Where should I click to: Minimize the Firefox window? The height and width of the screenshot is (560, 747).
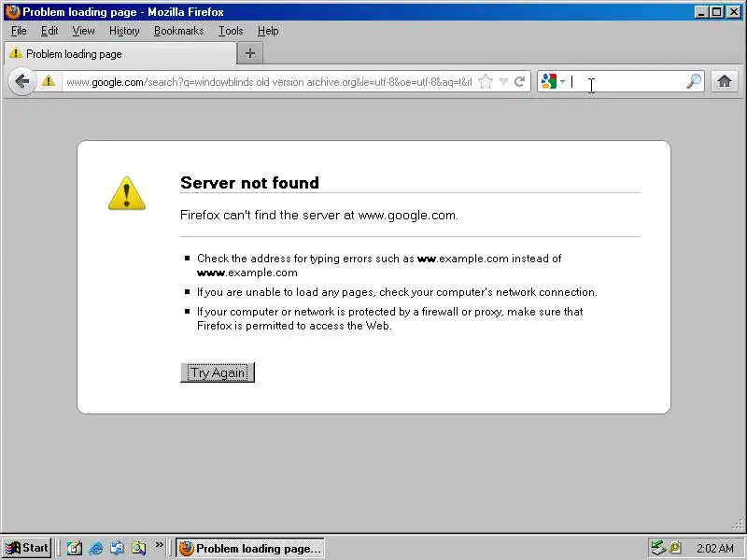click(x=701, y=12)
